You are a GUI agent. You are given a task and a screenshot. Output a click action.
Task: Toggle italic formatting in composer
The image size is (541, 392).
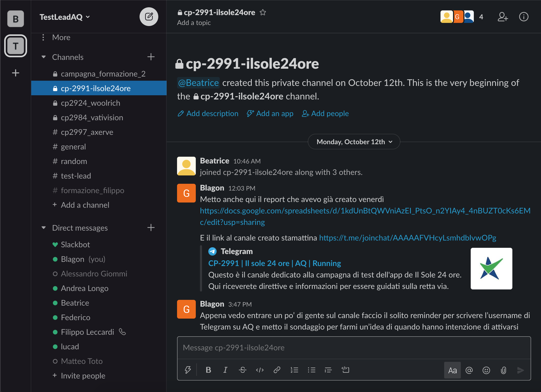pyautogui.click(x=225, y=370)
